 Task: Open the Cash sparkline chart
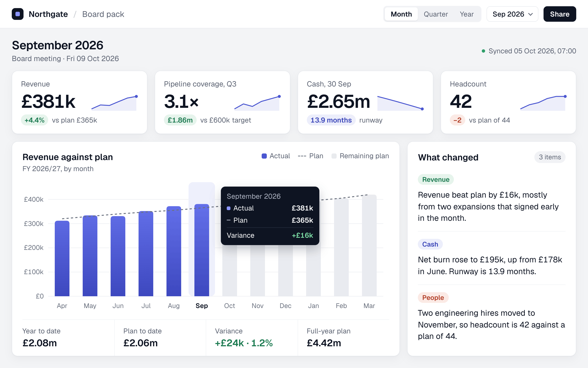tap(400, 103)
